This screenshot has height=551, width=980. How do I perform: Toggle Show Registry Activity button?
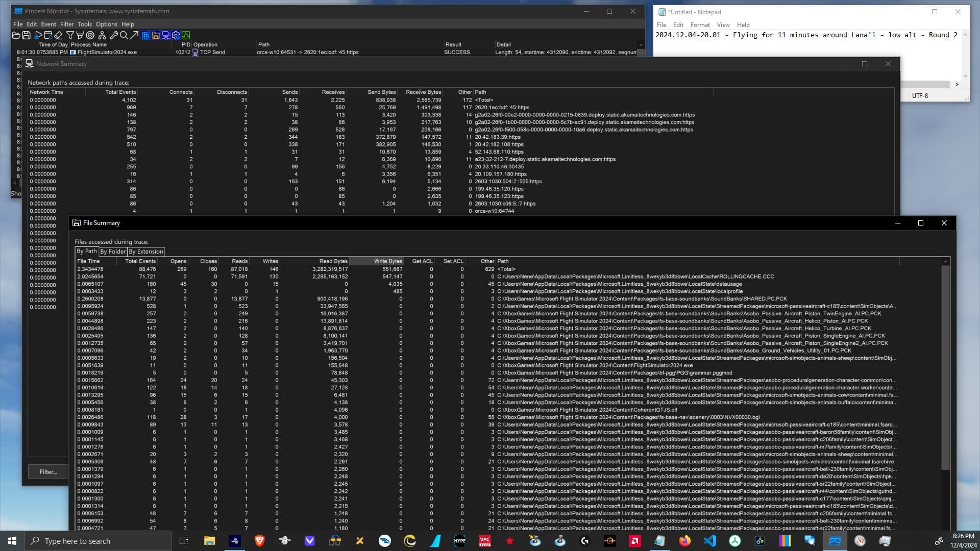pyautogui.click(x=145, y=35)
